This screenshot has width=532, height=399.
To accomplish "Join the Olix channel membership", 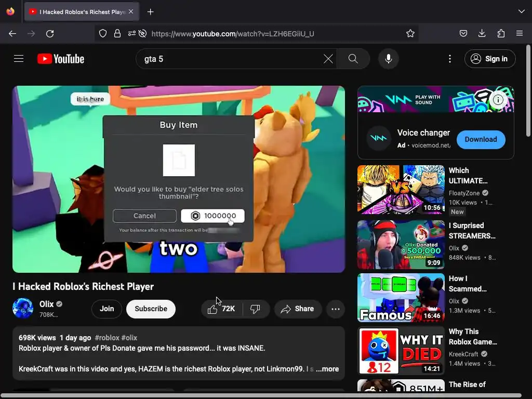I will pos(107,309).
